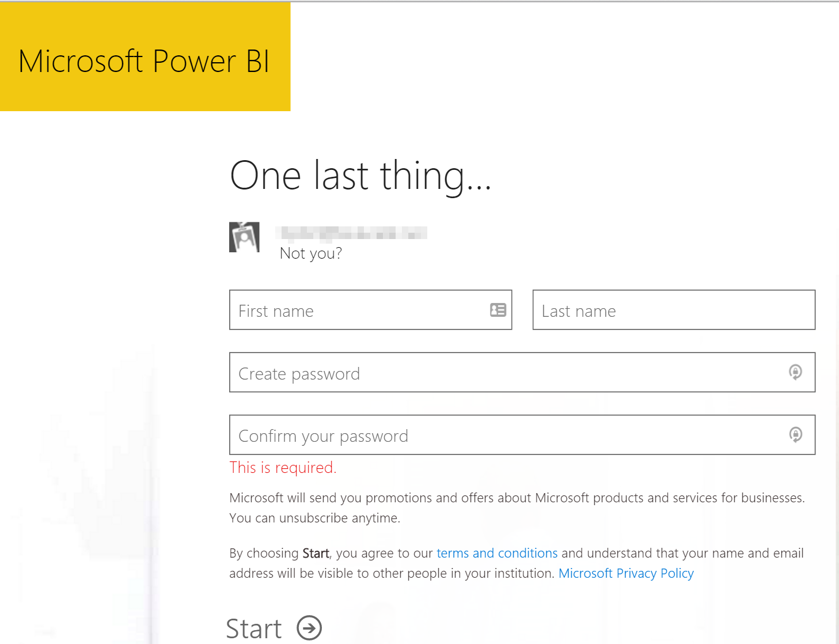
Task: Click the contact card autofill icon
Action: click(498, 310)
